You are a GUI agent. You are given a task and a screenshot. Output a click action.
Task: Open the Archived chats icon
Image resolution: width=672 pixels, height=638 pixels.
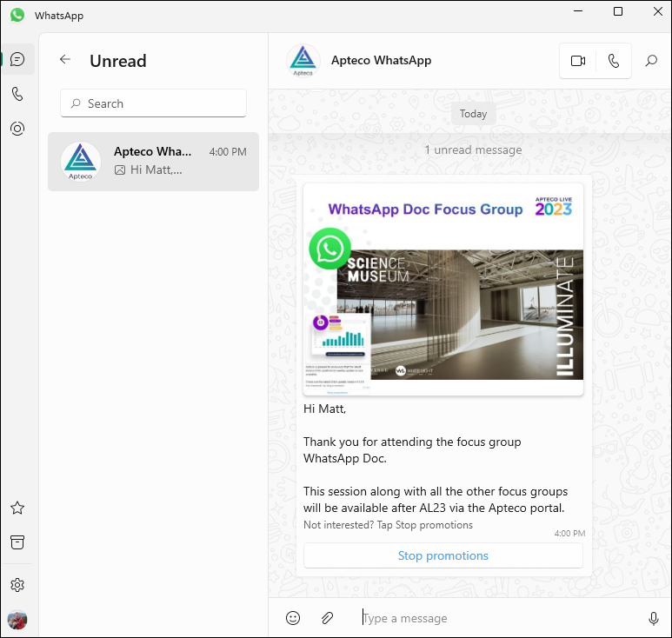click(x=17, y=542)
